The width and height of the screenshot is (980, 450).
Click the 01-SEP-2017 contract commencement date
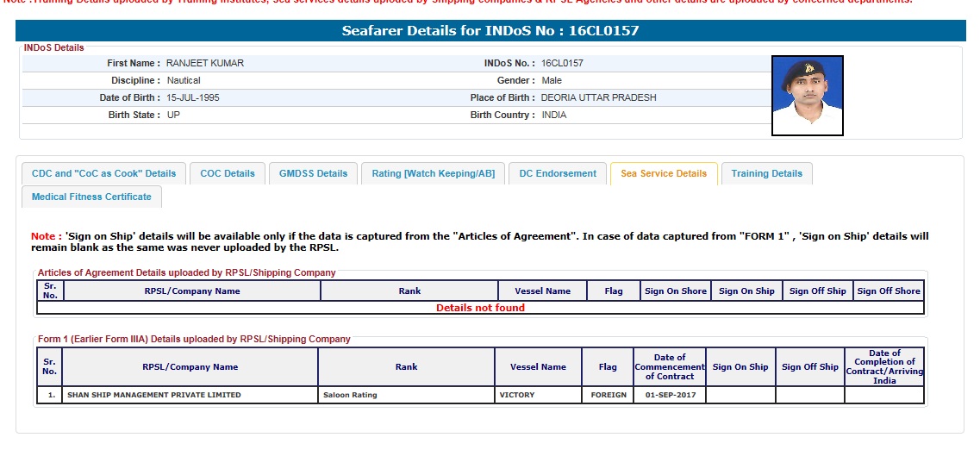point(669,396)
